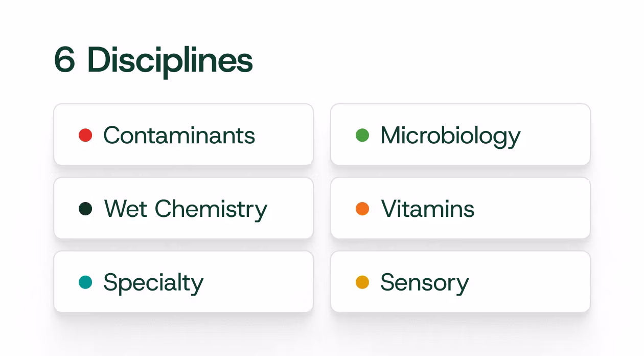Click the numeral 6 in the heading

click(x=65, y=59)
